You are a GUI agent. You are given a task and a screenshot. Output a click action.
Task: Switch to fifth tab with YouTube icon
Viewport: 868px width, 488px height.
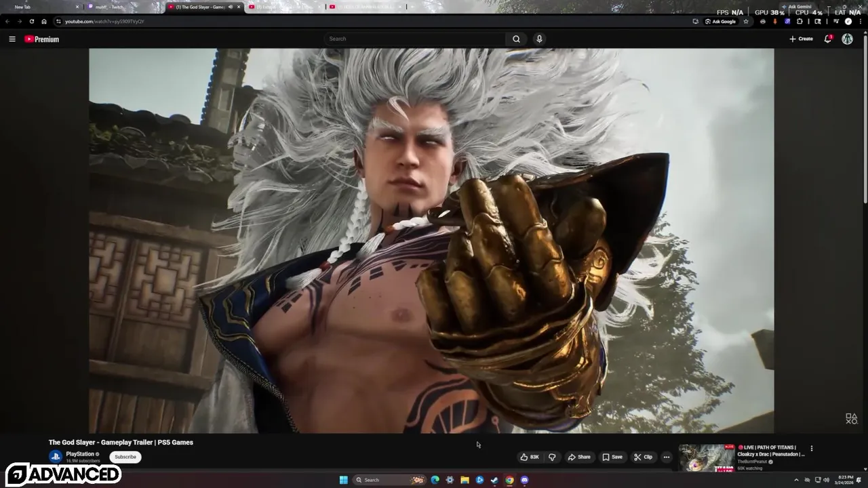pos(366,7)
